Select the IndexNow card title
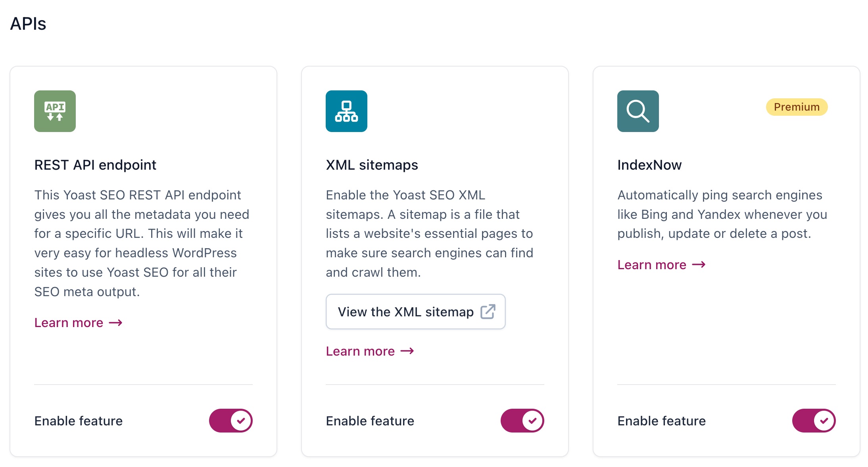Viewport: 868px width, 467px height. click(649, 165)
